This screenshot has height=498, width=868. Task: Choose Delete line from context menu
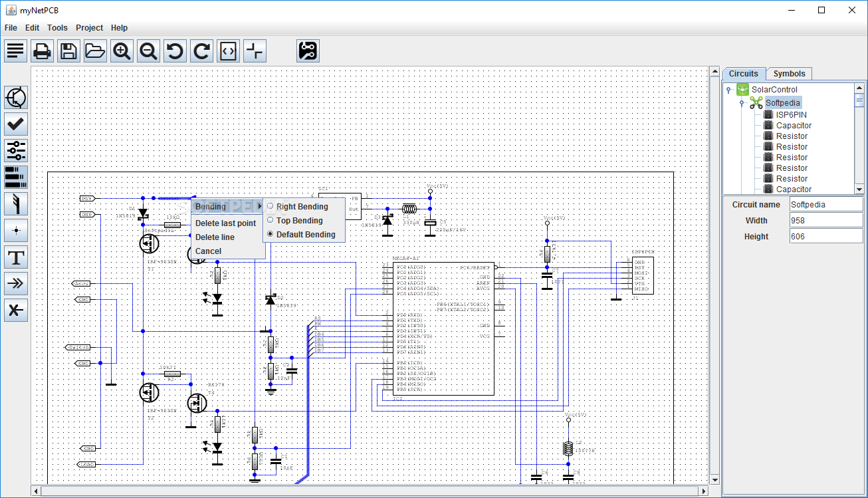(228, 237)
